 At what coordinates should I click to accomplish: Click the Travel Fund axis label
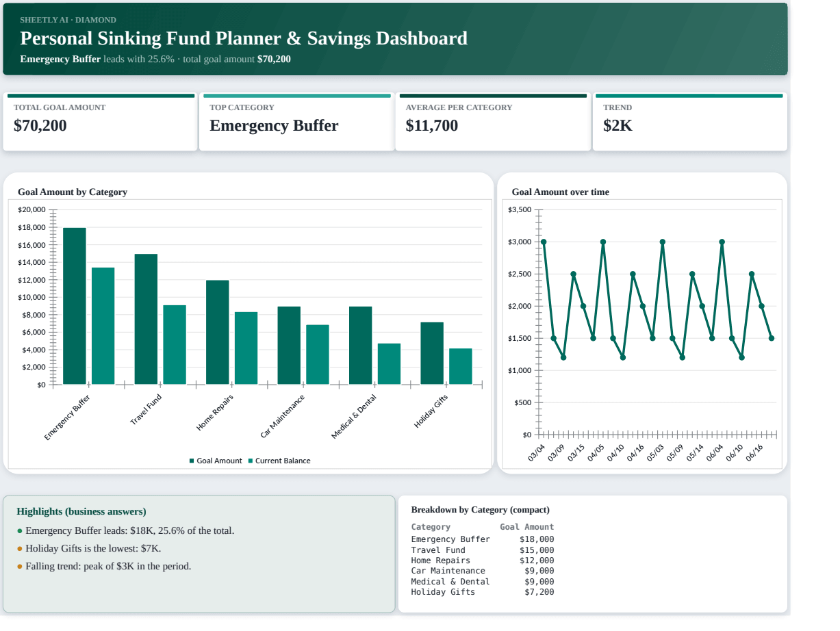pos(146,409)
